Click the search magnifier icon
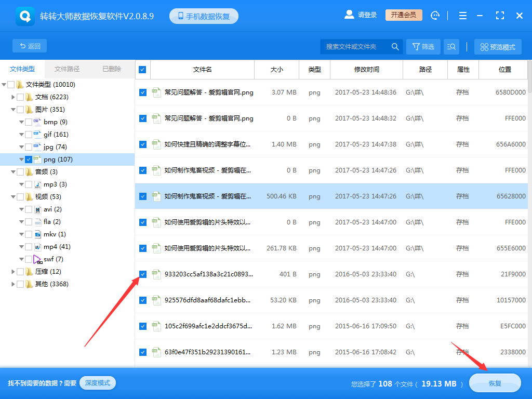Image resolution: width=532 pixels, height=399 pixels. (x=395, y=47)
